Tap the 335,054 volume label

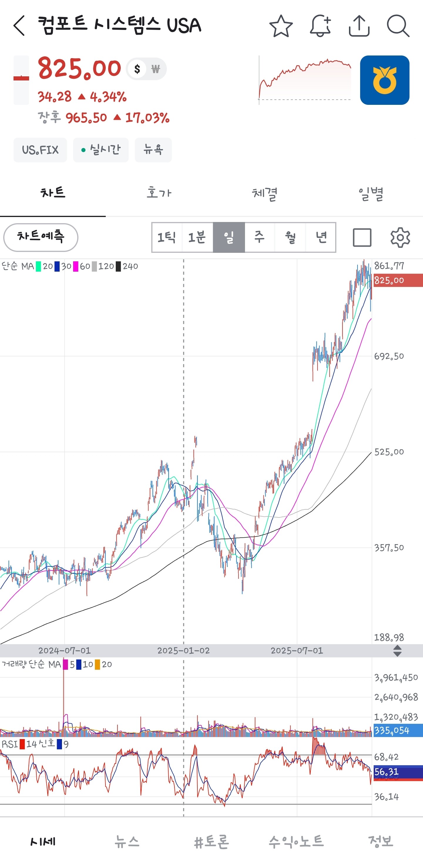tap(398, 731)
